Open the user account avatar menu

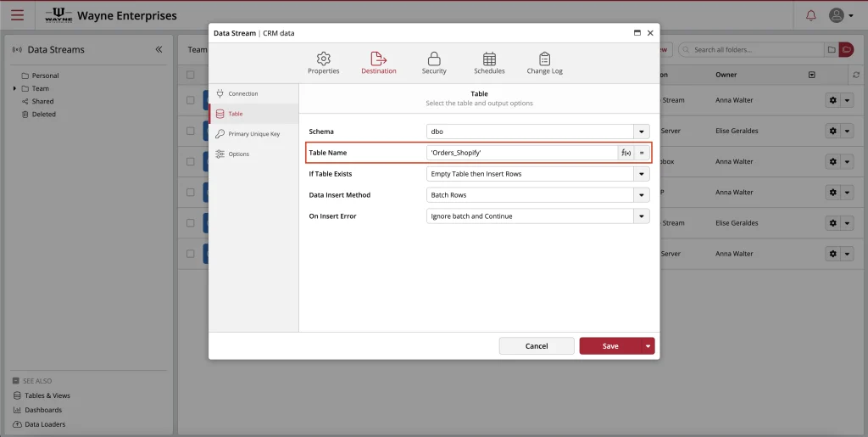pyautogui.click(x=840, y=15)
